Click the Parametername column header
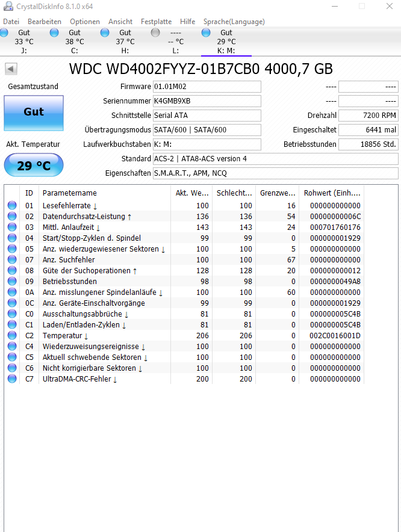 (x=105, y=193)
